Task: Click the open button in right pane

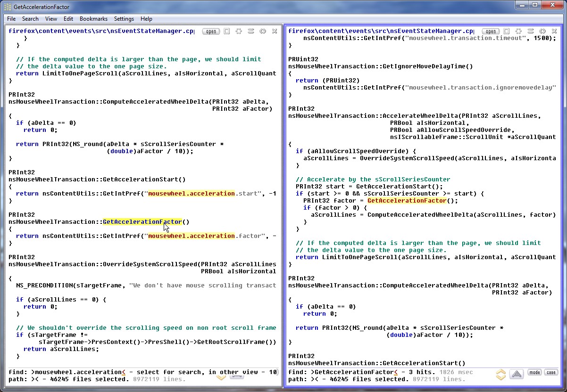Action: pos(491,32)
